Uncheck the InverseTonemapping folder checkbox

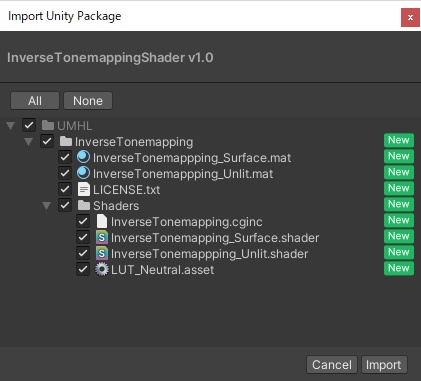47,141
